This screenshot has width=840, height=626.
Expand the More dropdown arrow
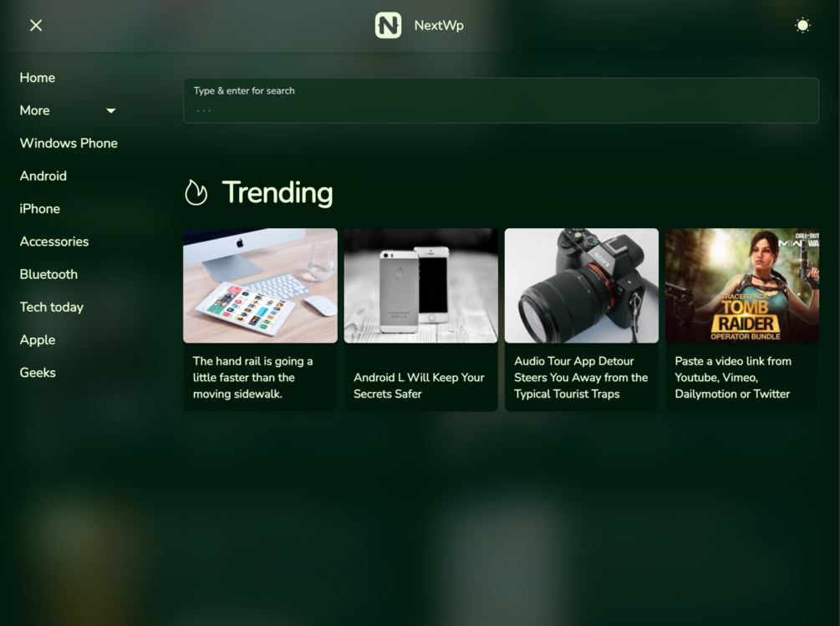pos(111,110)
